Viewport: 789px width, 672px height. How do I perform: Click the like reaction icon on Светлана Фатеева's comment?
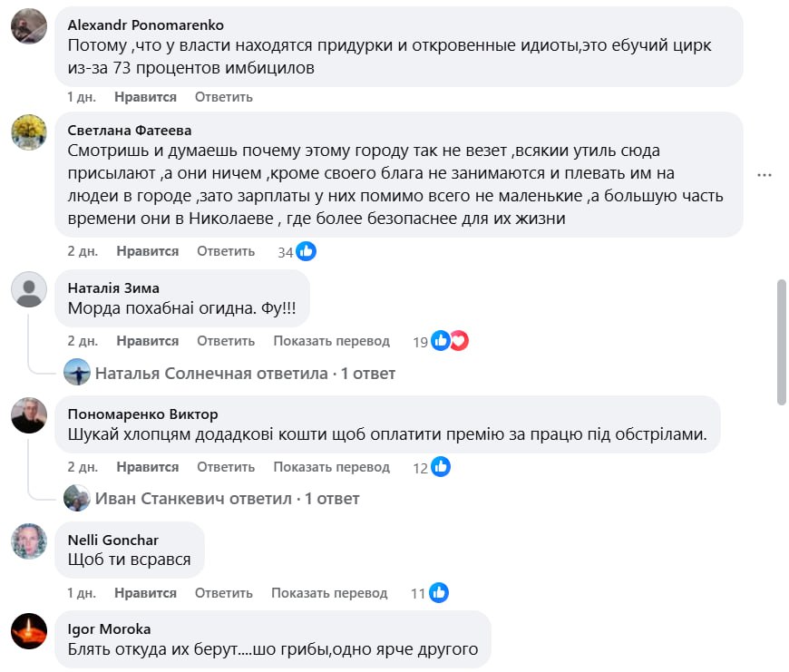307,251
